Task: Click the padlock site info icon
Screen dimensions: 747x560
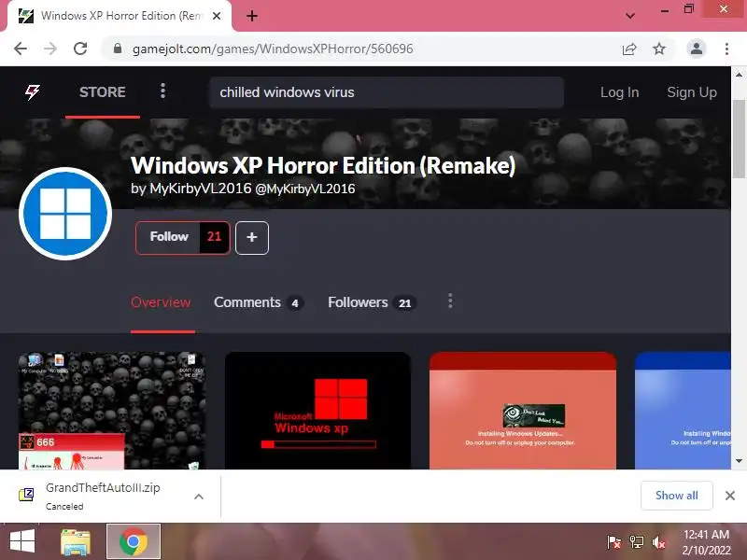Action: [118, 49]
